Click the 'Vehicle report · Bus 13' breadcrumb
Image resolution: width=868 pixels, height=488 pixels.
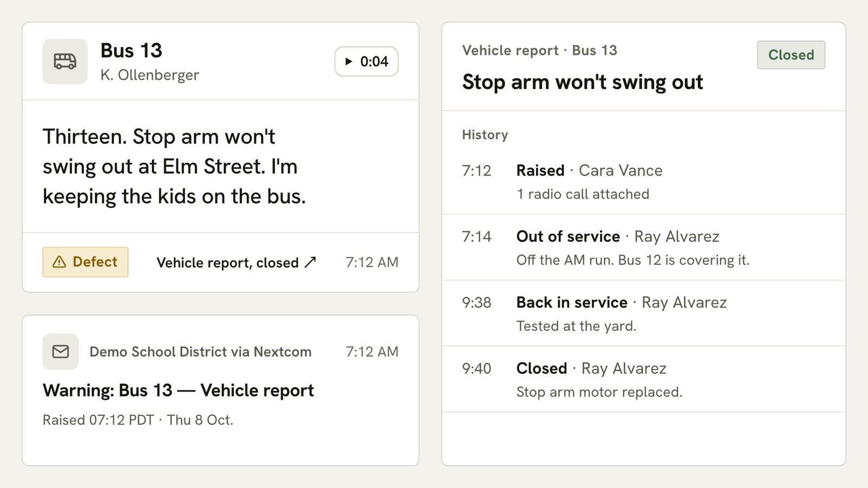(540, 50)
